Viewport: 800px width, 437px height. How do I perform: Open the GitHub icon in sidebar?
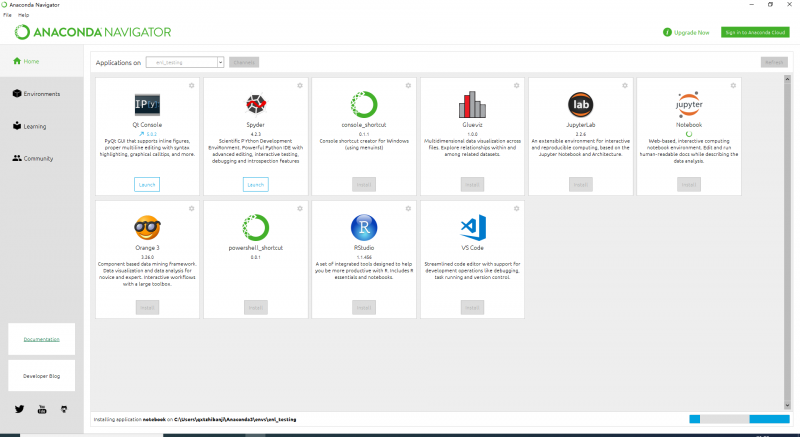point(64,409)
